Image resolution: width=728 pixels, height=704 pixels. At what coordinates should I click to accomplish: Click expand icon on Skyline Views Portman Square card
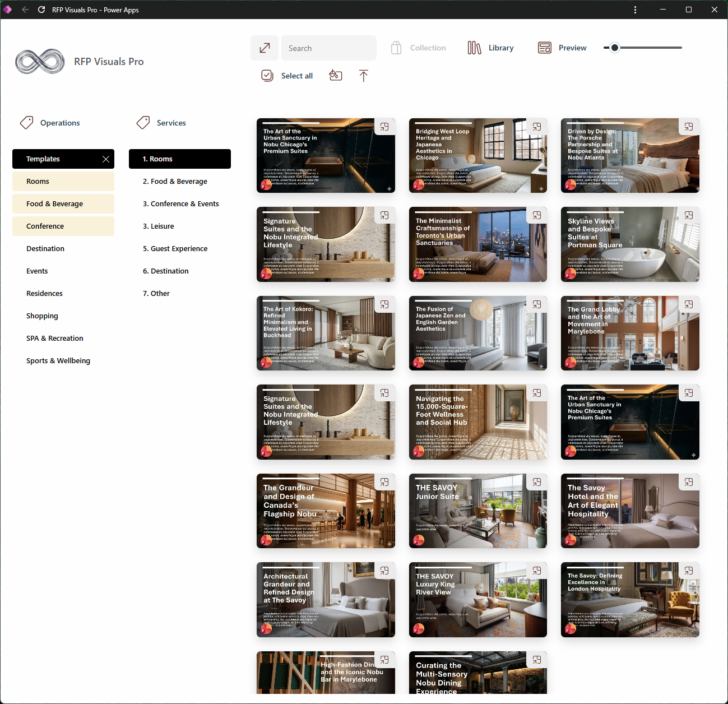(x=689, y=215)
